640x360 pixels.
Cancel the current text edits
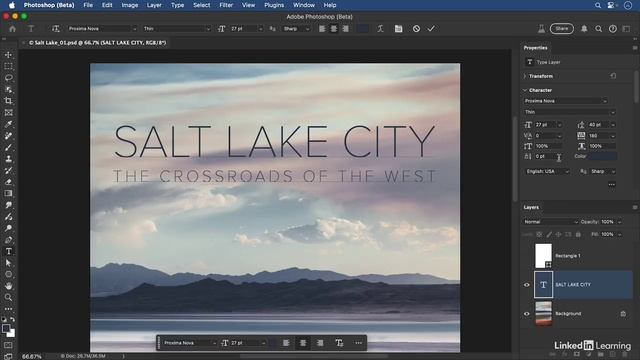click(x=416, y=29)
